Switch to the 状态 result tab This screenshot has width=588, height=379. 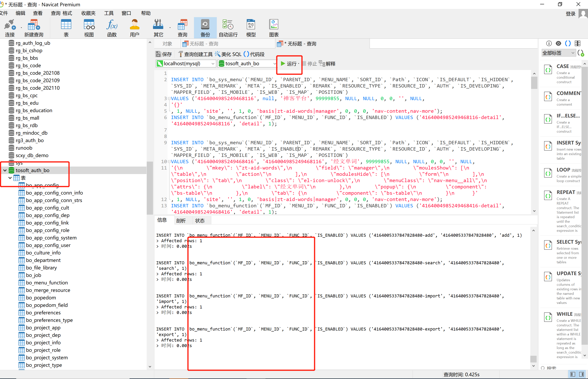click(x=200, y=221)
